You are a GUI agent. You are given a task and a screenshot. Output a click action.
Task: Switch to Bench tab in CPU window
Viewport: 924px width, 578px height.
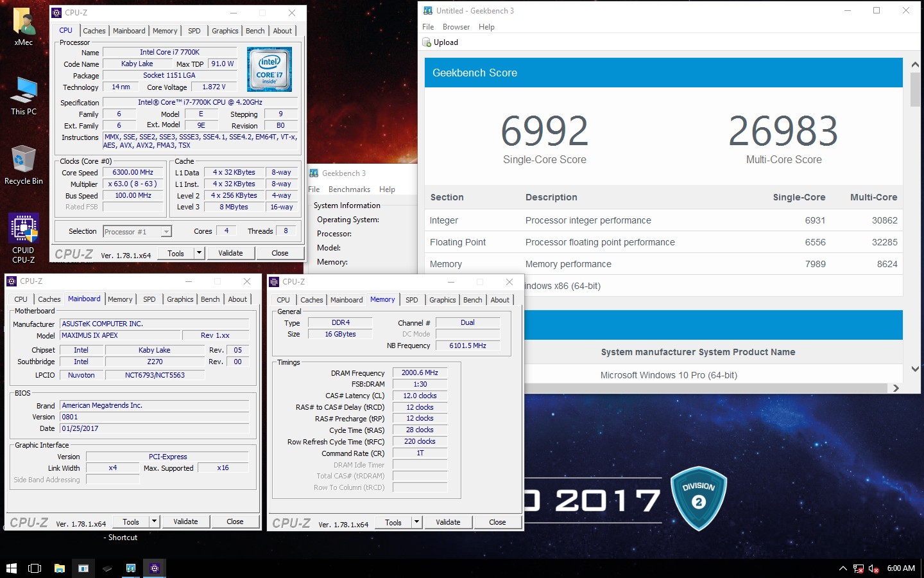255,31
